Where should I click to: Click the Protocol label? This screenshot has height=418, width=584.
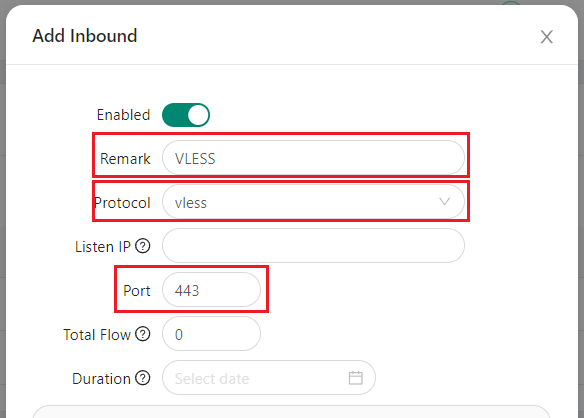[122, 203]
